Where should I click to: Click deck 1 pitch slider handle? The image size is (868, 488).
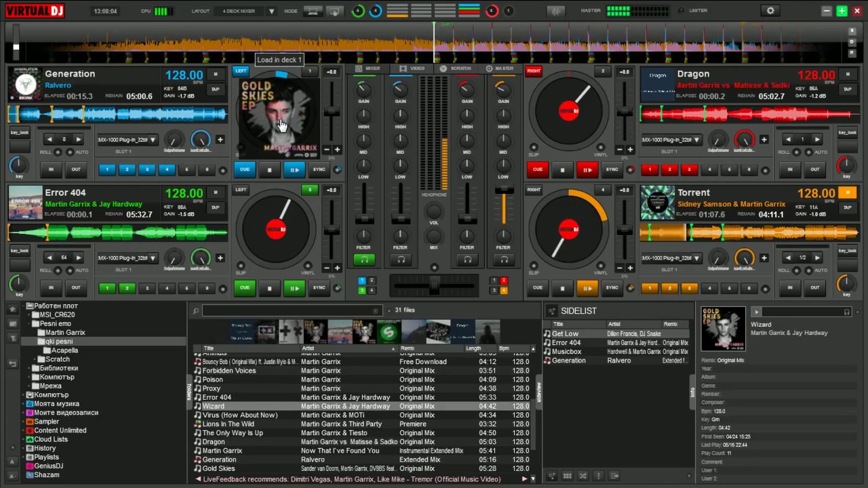[x=332, y=112]
